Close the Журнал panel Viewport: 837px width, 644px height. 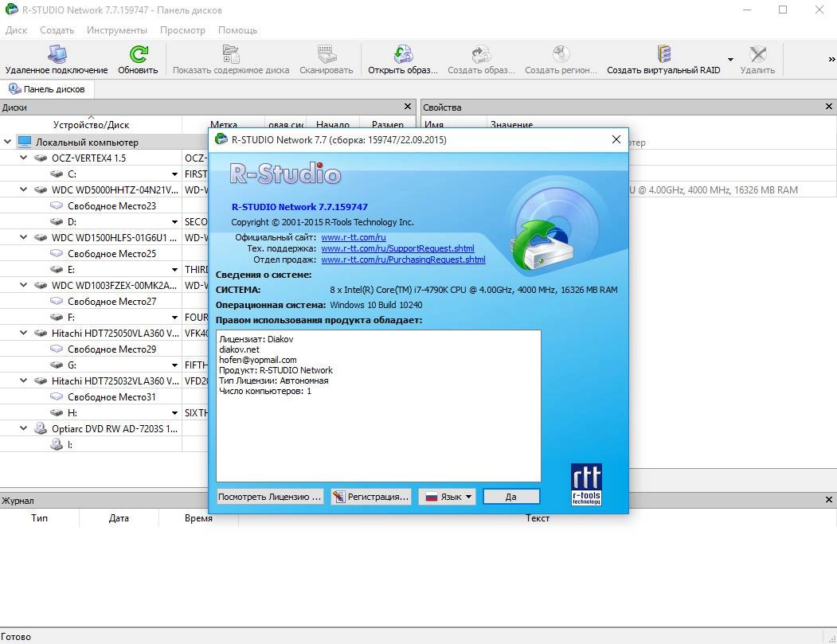coord(829,500)
